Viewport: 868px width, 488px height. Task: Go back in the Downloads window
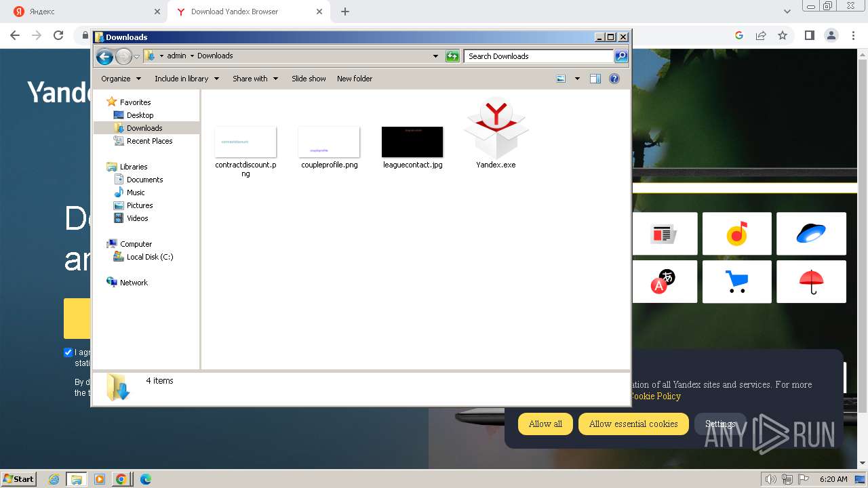(x=104, y=56)
